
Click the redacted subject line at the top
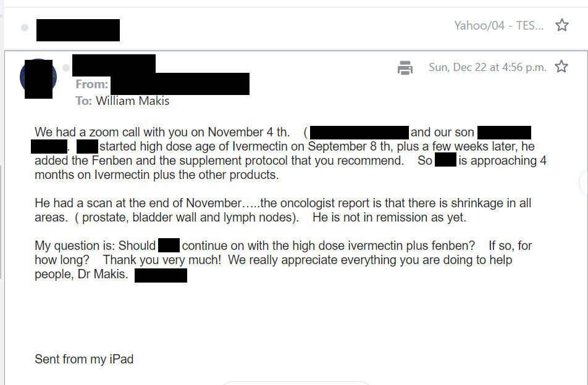click(78, 30)
